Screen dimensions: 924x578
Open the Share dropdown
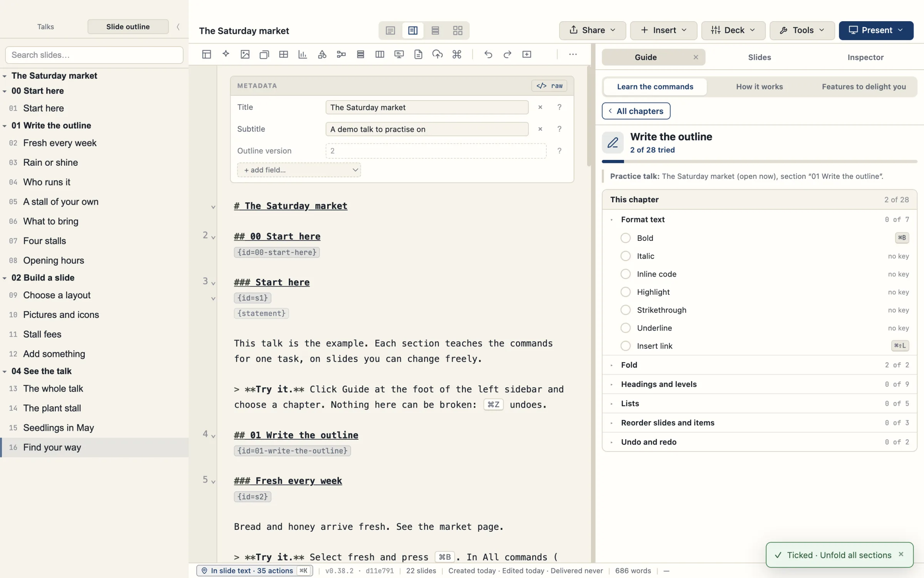[593, 30]
